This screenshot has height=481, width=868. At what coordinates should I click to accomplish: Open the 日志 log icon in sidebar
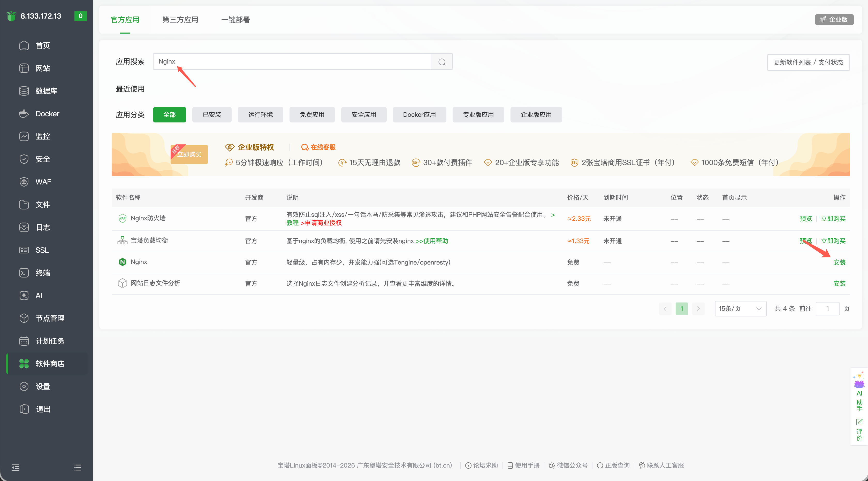[24, 227]
